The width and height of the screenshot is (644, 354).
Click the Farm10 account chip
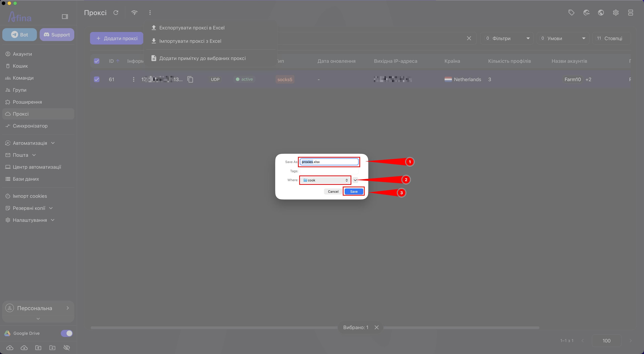573,79
